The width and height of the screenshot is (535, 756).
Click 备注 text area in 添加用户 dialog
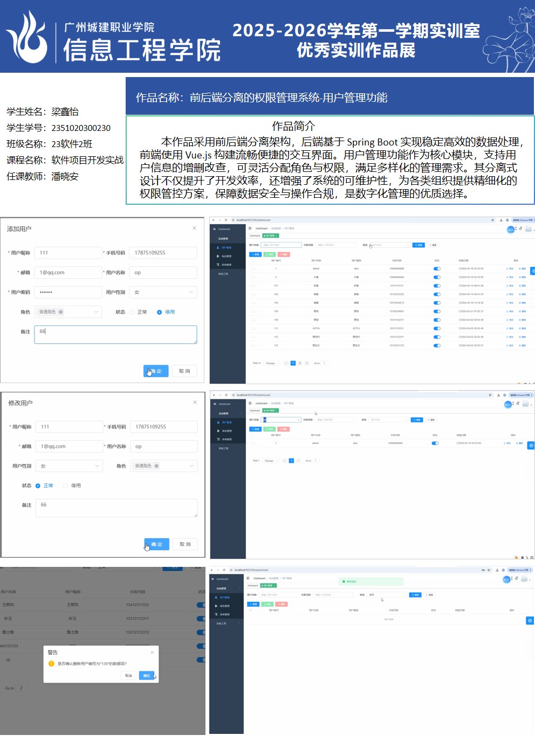(115, 335)
